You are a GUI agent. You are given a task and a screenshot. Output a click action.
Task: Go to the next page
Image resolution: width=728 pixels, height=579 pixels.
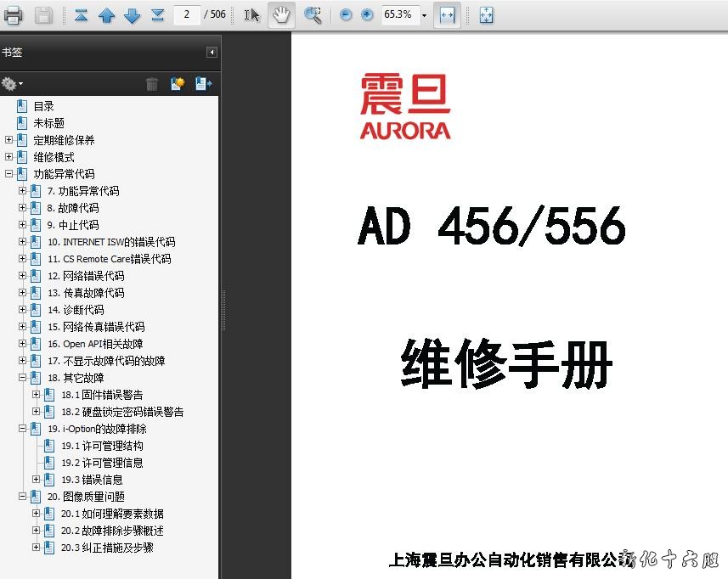(x=132, y=14)
